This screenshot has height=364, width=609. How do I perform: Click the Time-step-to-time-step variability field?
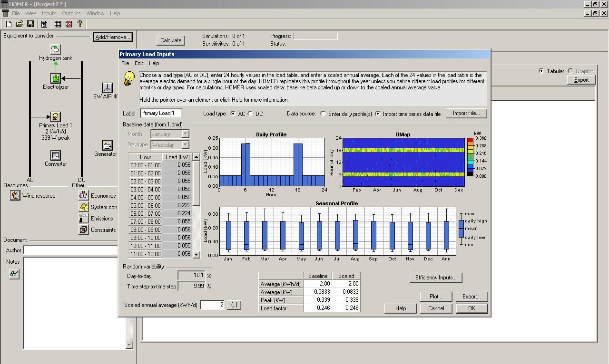point(191,286)
